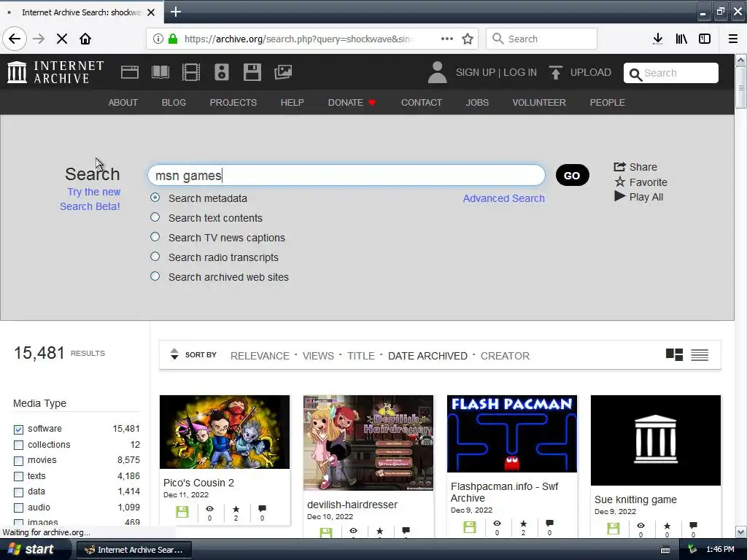Click browser Back arrow button
The height and width of the screenshot is (560, 747).
(15, 39)
